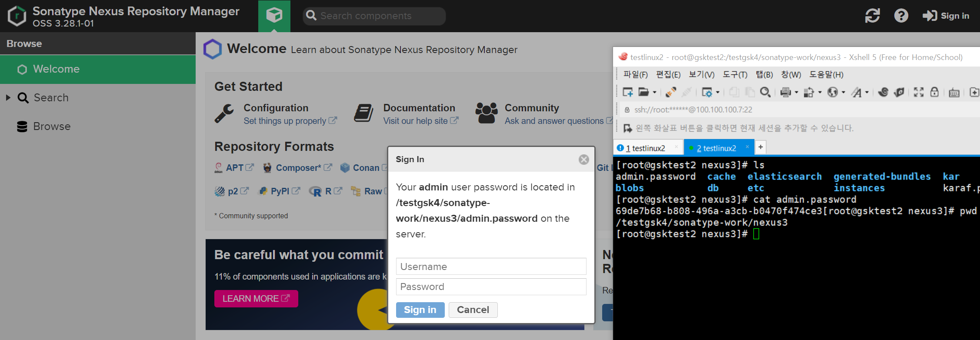This screenshot has width=980, height=340.
Task: Open 보기(V) menu in Xshell
Action: [x=701, y=74]
